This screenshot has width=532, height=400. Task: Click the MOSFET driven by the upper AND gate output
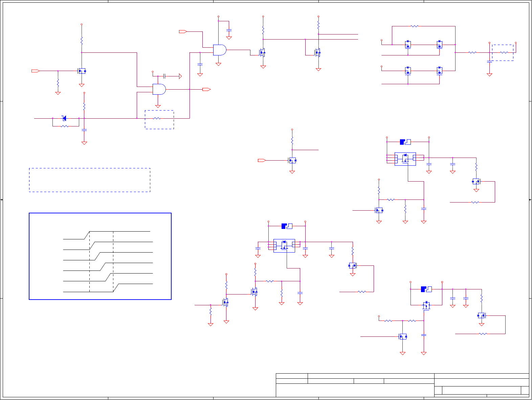[262, 52]
